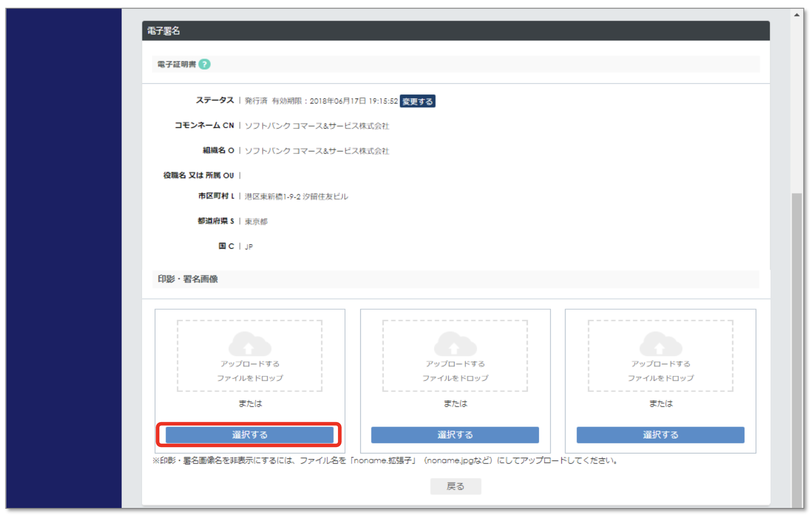Select the rightmost 選択する button

click(x=661, y=435)
